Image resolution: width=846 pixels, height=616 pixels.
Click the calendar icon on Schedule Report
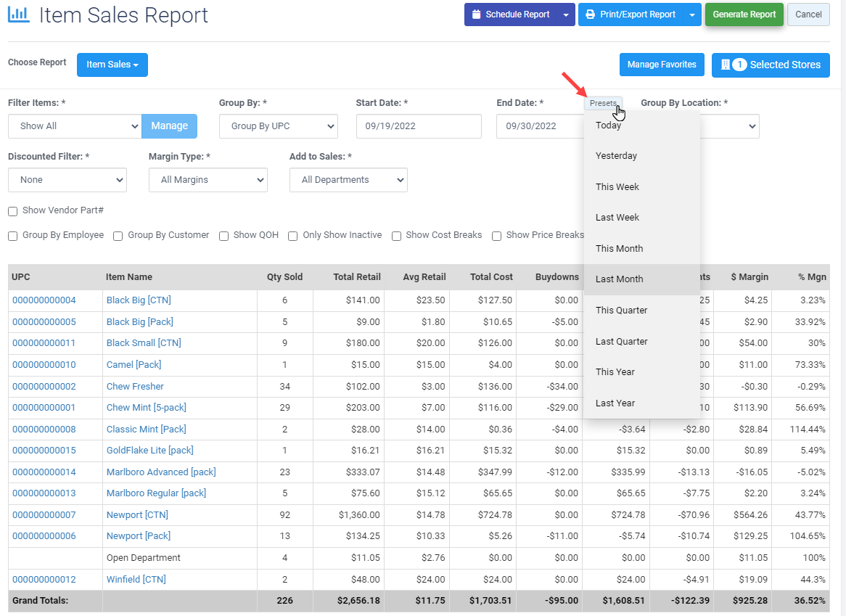pyautogui.click(x=476, y=15)
